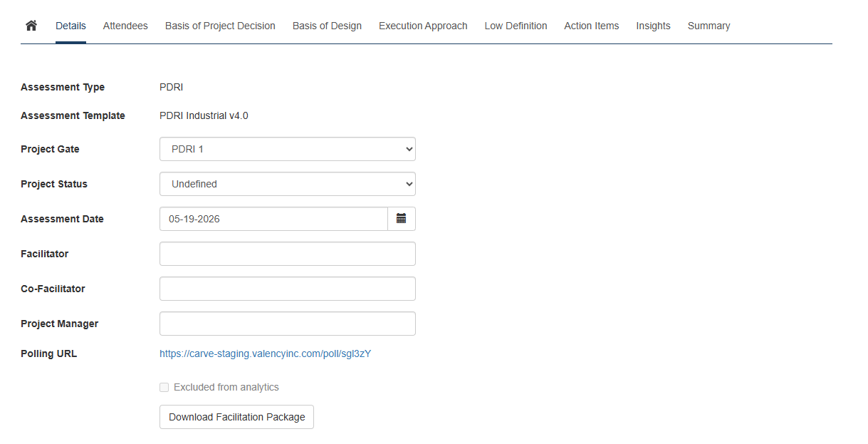Select the Details tab
The width and height of the screenshot is (868, 444).
tap(70, 26)
